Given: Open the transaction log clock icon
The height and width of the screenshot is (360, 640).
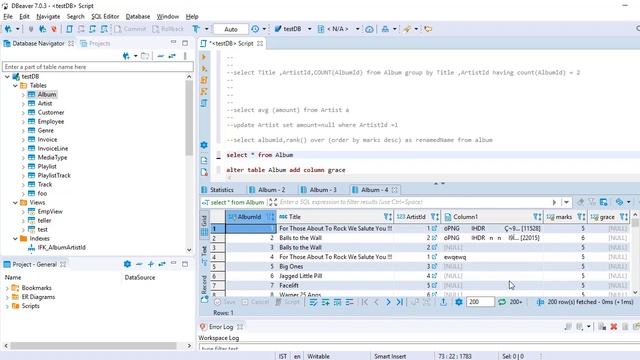Looking at the screenshot, I should [x=255, y=29].
